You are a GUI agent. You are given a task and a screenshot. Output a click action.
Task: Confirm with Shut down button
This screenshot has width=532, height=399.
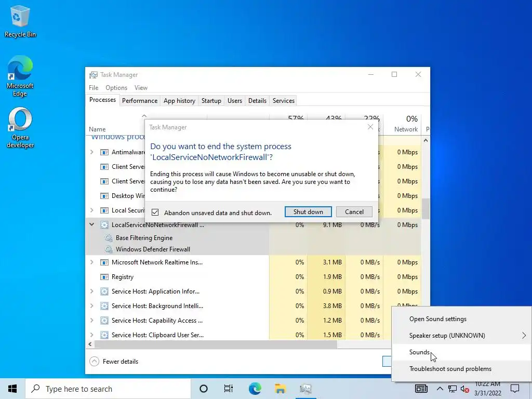[308, 212]
